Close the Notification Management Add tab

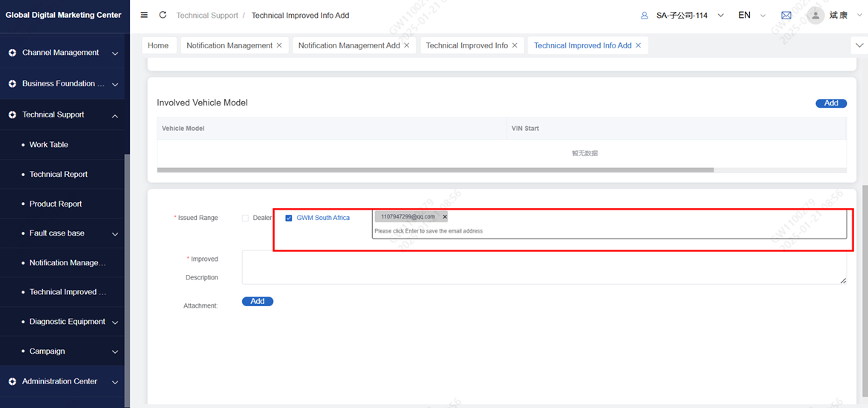pyautogui.click(x=407, y=45)
